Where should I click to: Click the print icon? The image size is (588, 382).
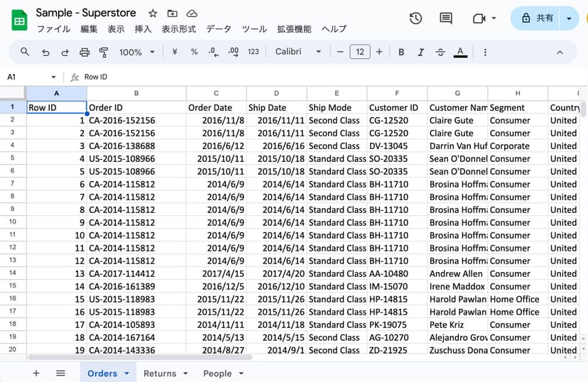tap(85, 52)
